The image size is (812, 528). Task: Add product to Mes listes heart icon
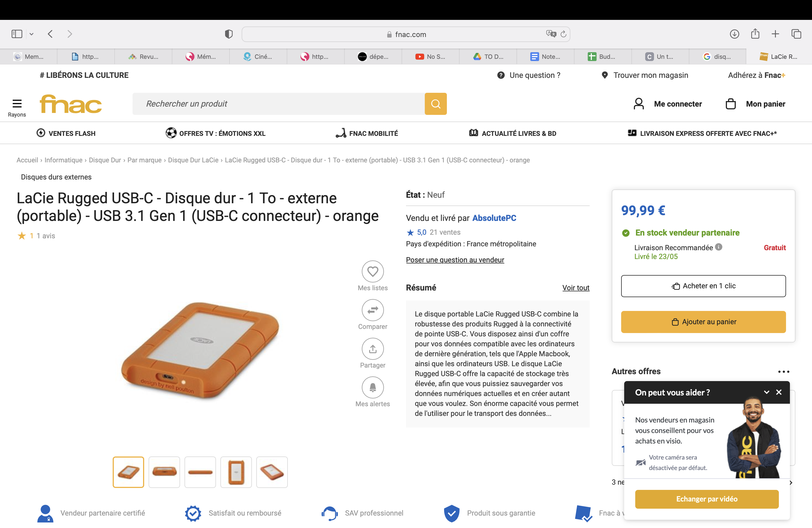[373, 271]
